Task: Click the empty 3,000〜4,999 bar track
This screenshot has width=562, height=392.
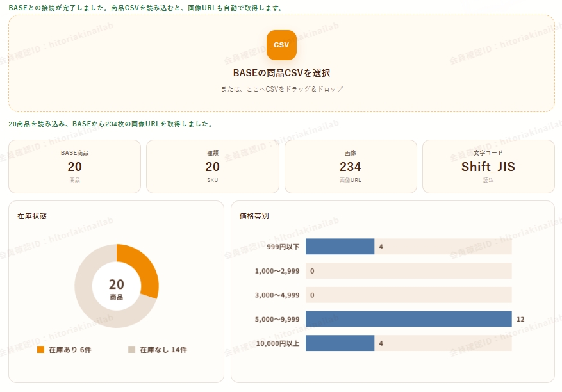Action: tap(409, 295)
